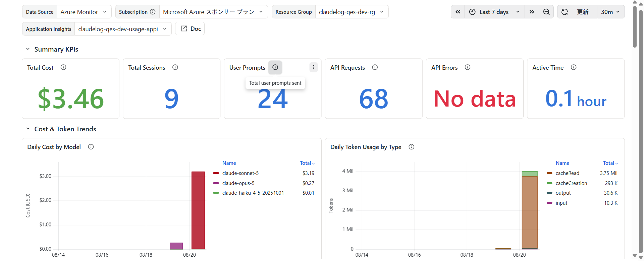Image resolution: width=644 pixels, height=261 pixels.
Task: Toggle claude-haiku-4-5-20251001 series in legend
Action: pos(253,193)
